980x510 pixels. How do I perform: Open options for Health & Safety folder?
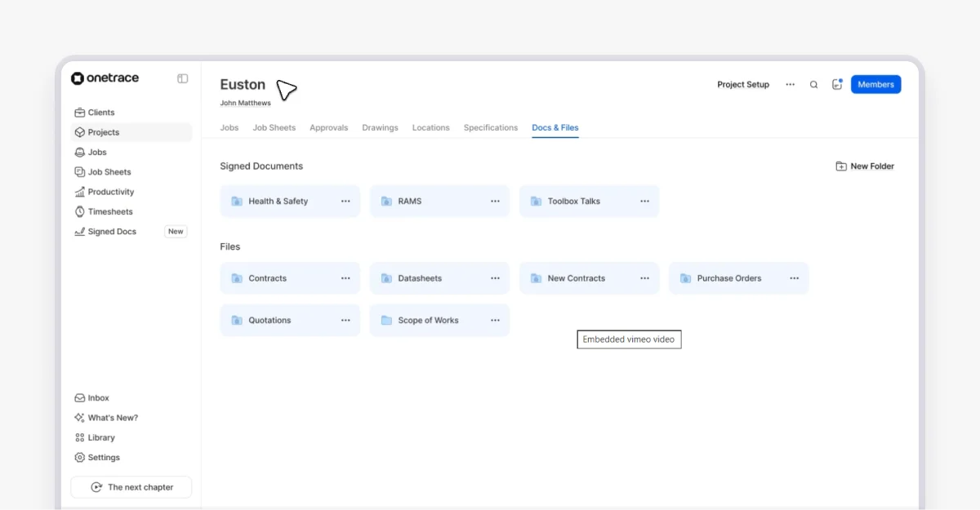coord(345,201)
